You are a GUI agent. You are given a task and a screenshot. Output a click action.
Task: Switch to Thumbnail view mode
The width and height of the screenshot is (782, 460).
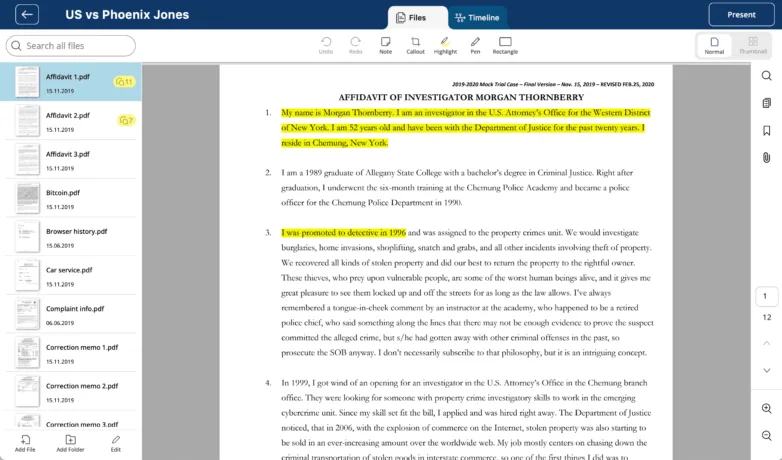[753, 45]
